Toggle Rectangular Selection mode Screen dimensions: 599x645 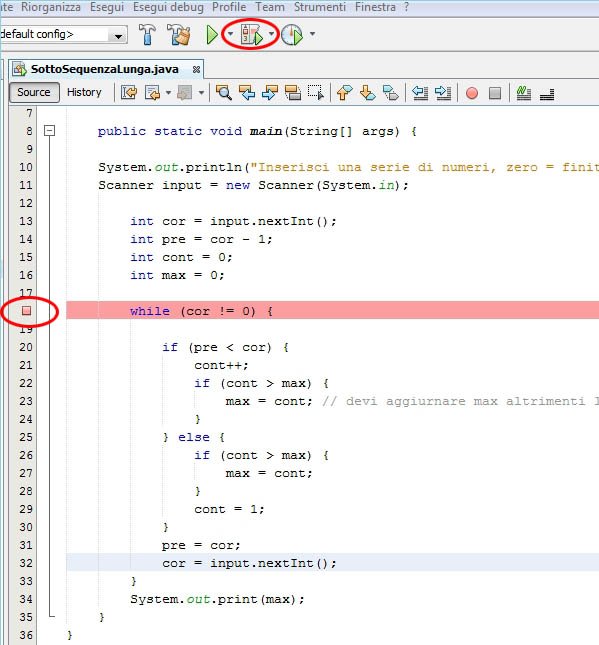point(316,93)
